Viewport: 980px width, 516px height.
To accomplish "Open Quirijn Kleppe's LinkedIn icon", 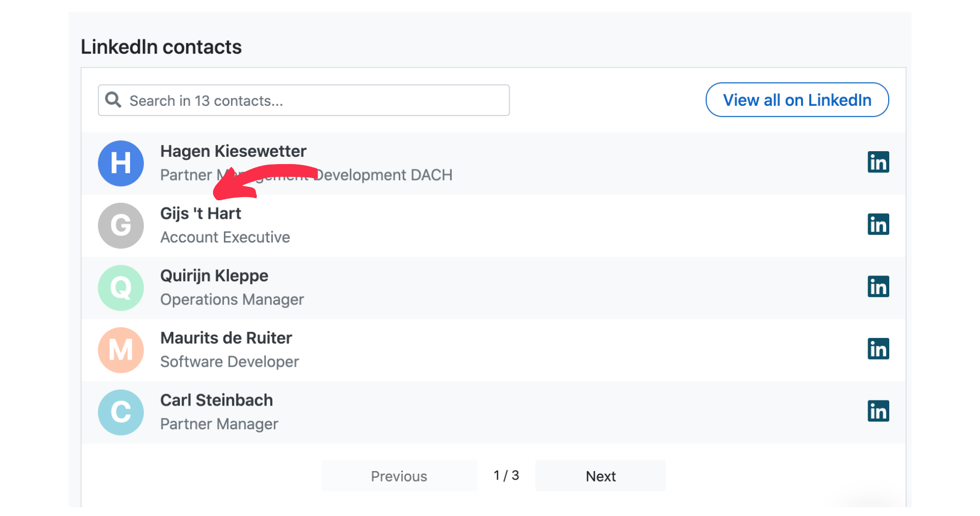I will point(878,286).
